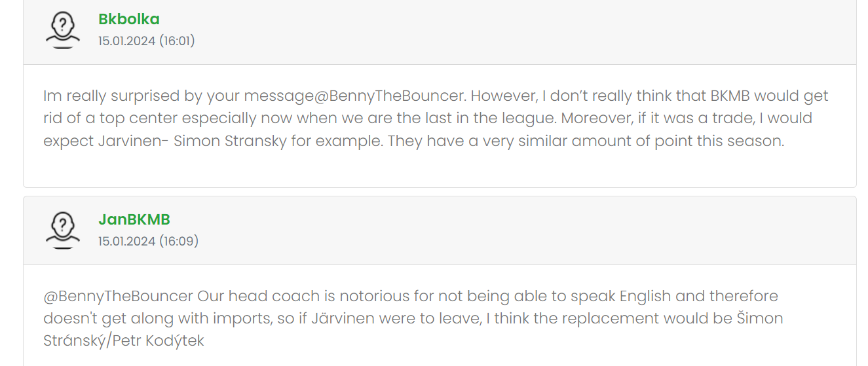Click @BennyTheBouncer mention in JanBKMB's comment
This screenshot has width=868, height=366.
coord(118,297)
